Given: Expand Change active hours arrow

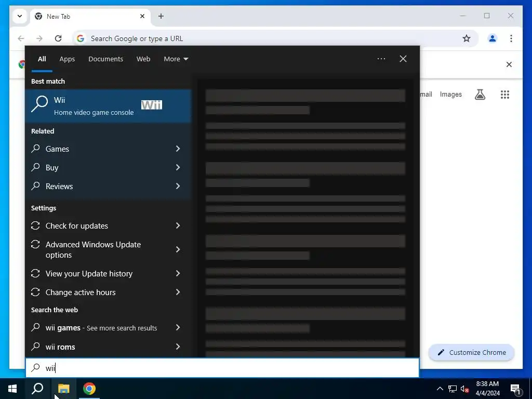Looking at the screenshot, I should coord(178,292).
